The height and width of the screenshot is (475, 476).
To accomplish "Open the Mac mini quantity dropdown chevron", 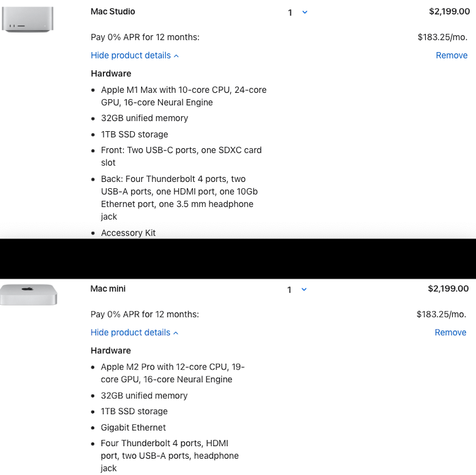I will pos(304,289).
